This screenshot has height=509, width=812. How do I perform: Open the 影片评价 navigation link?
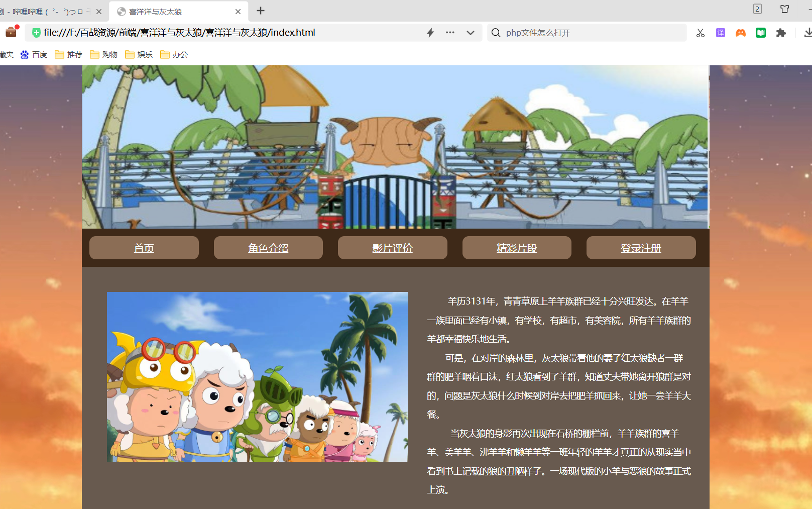pos(392,248)
